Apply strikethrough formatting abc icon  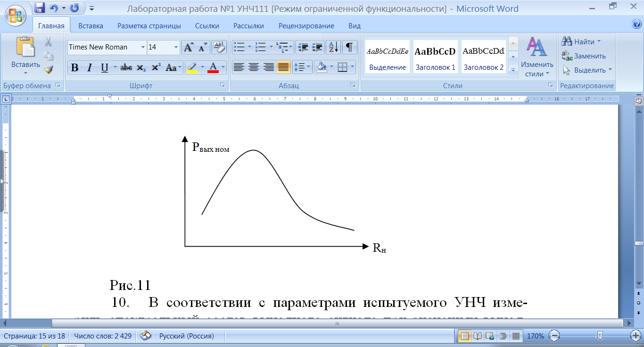click(126, 67)
